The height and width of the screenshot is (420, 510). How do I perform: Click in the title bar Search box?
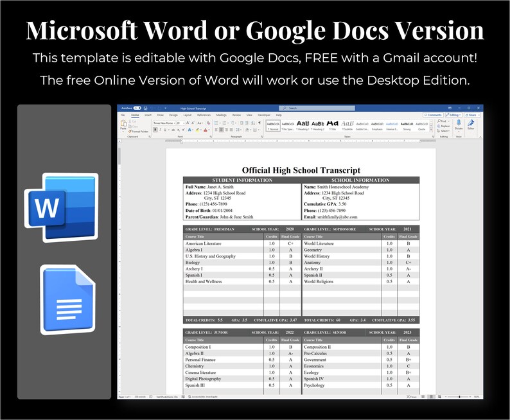click(x=317, y=108)
